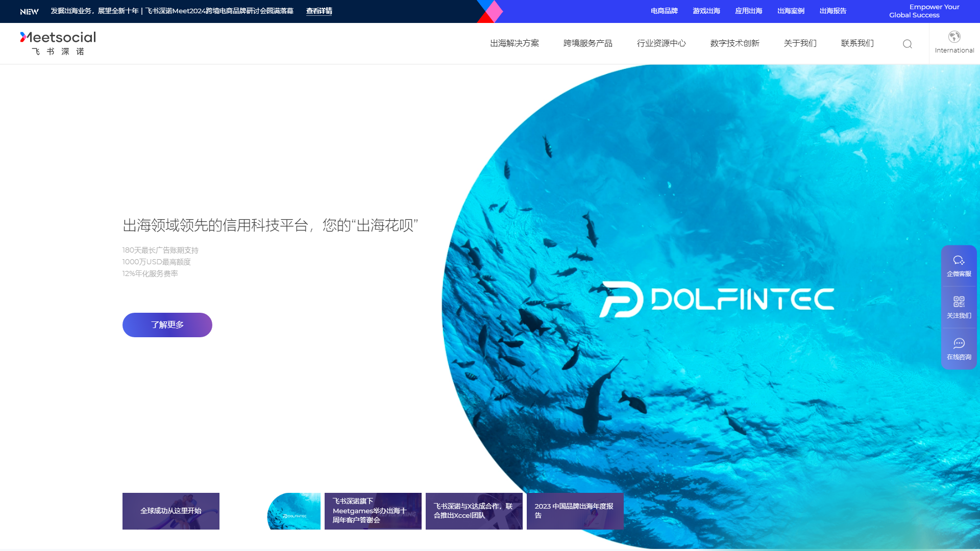980x551 pixels.
Task: Click the 了解更多 button
Action: pyautogui.click(x=167, y=325)
